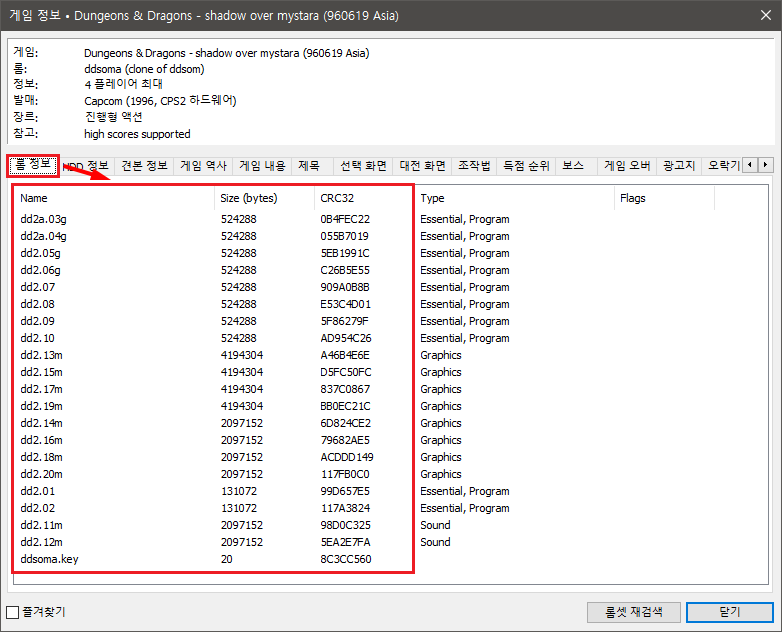Click CRC32 value ACDDD149
Image resolution: width=782 pixels, height=632 pixels.
tap(347, 457)
